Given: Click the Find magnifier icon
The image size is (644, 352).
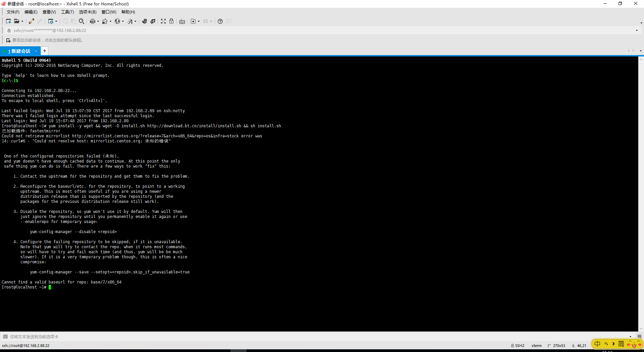Looking at the screenshot, I should (x=82, y=21).
